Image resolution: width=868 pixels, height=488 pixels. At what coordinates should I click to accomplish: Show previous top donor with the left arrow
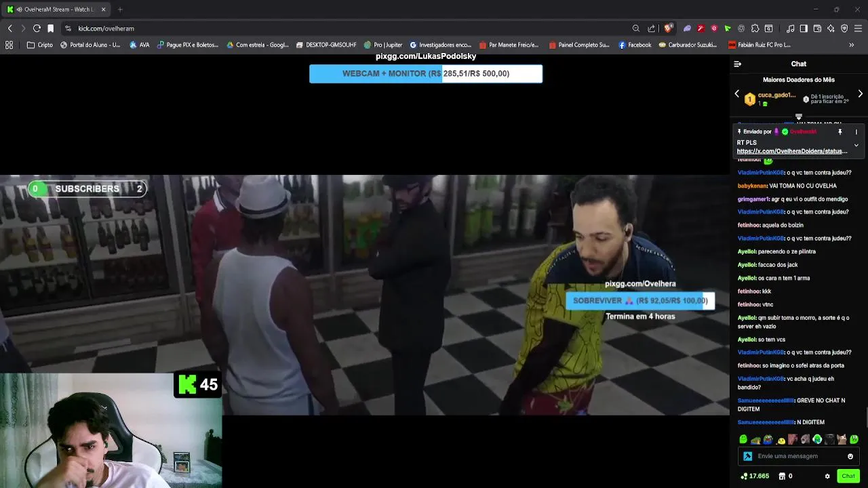pyautogui.click(x=737, y=94)
